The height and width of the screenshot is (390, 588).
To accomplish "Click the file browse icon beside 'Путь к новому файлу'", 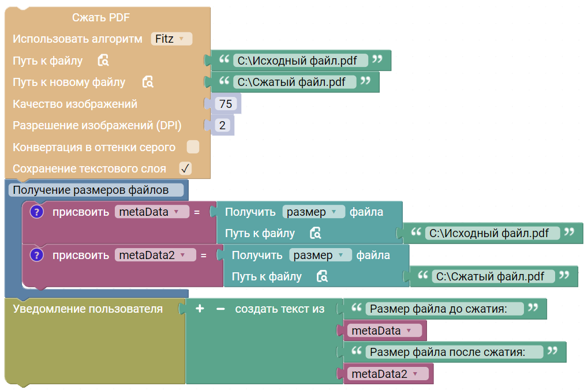I will 148,82.
